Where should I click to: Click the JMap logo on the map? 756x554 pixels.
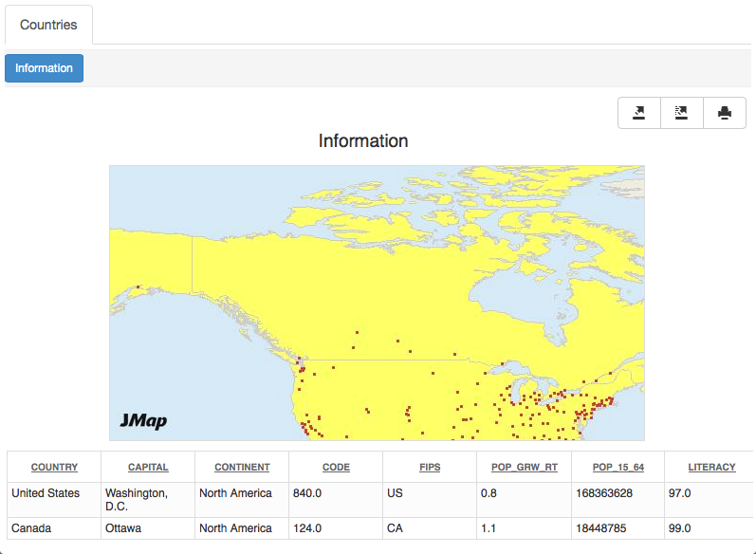143,420
